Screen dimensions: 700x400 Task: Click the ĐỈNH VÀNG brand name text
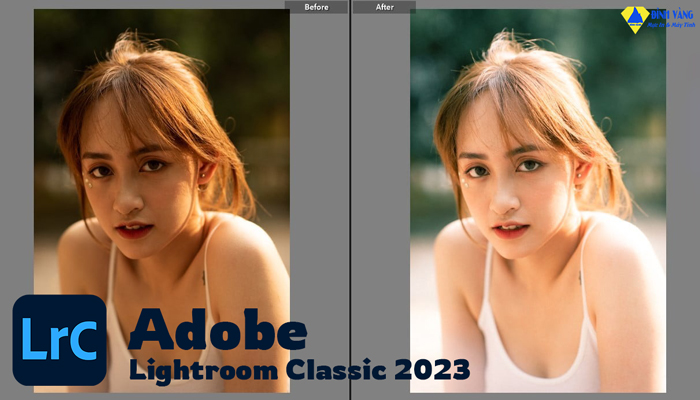point(673,14)
